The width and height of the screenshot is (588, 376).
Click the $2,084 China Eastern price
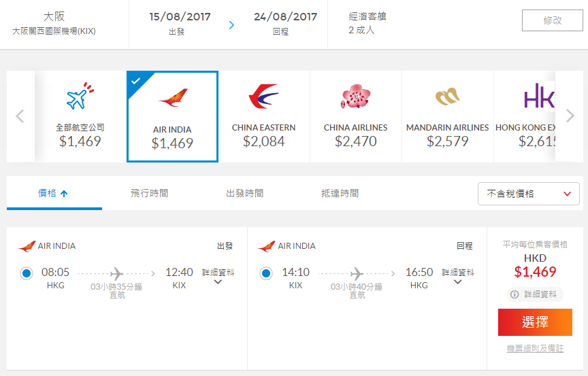[x=263, y=141]
